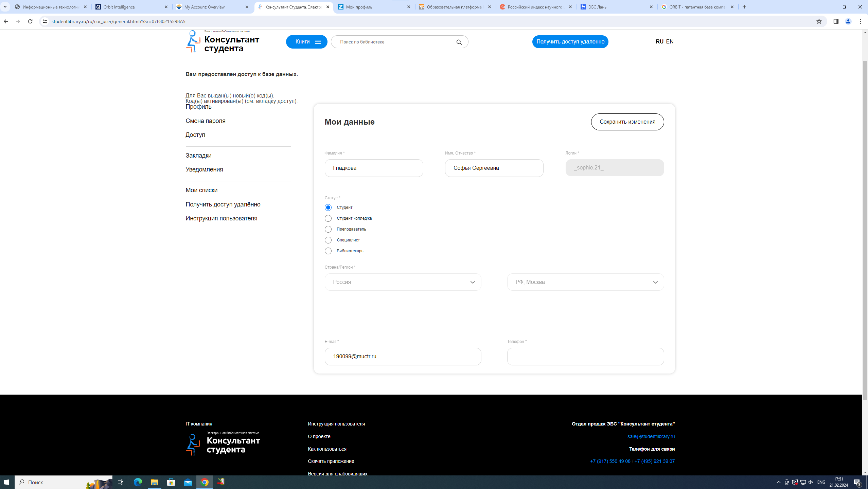Go back with the browser back arrow
868x489 pixels.
pyautogui.click(x=6, y=21)
